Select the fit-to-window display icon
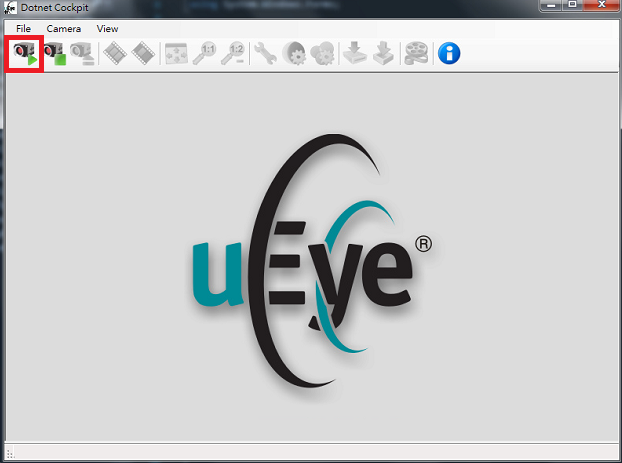The height and width of the screenshot is (463, 622). (x=176, y=54)
